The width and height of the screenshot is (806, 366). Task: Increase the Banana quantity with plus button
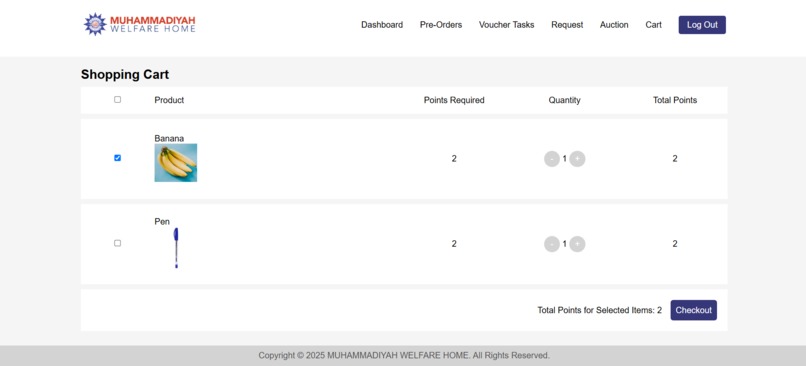tap(577, 159)
